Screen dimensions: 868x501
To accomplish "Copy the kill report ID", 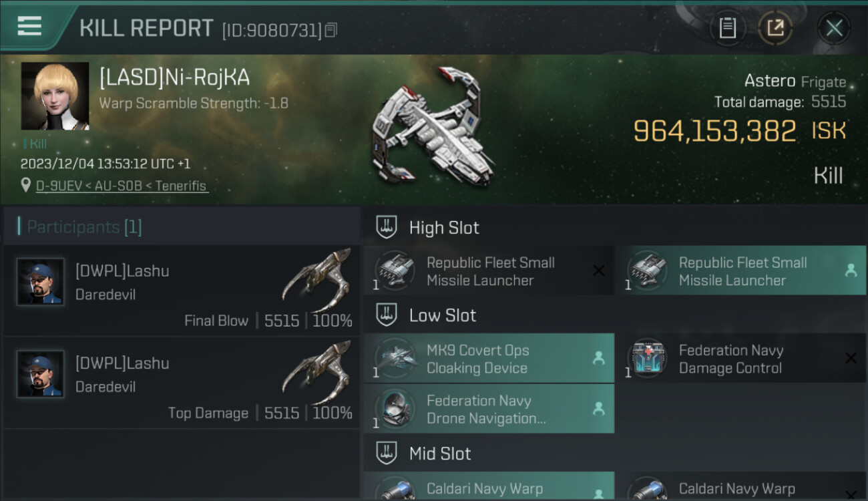I will click(x=331, y=30).
